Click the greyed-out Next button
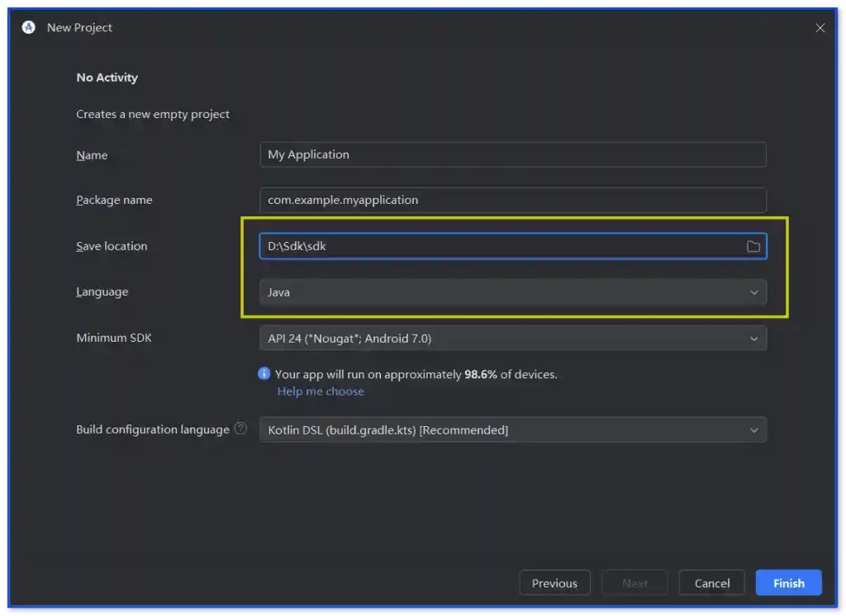The image size is (846, 616). click(634, 583)
